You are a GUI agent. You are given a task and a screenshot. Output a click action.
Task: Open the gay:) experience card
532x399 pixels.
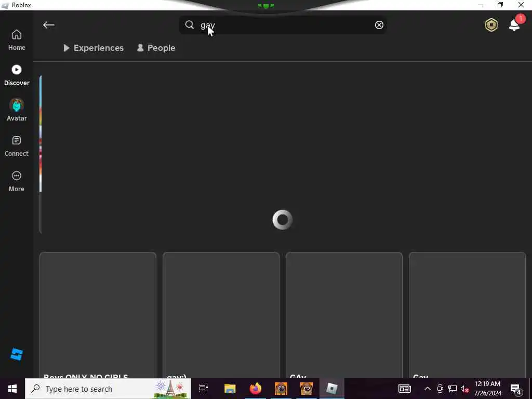click(x=221, y=315)
